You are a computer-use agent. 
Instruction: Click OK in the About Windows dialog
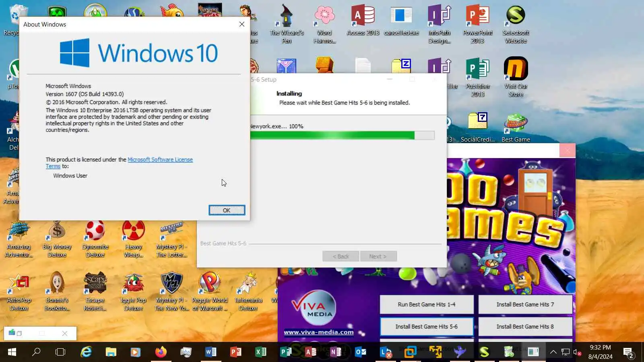[x=227, y=210]
